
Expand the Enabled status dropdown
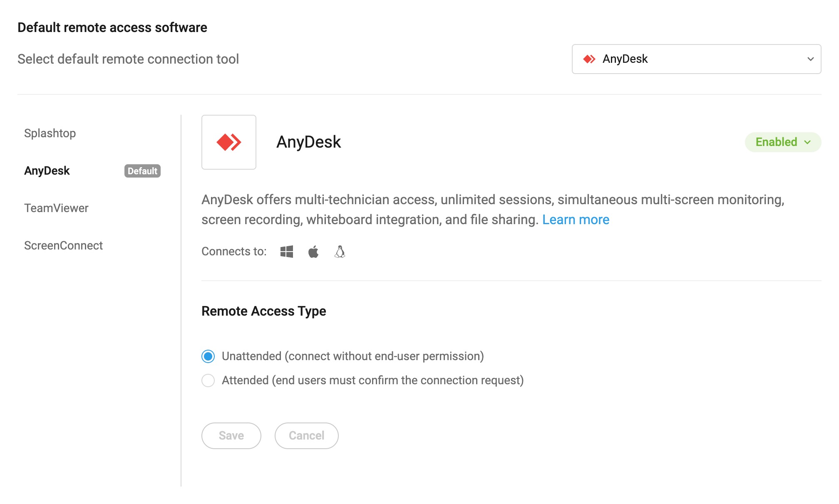pos(783,142)
